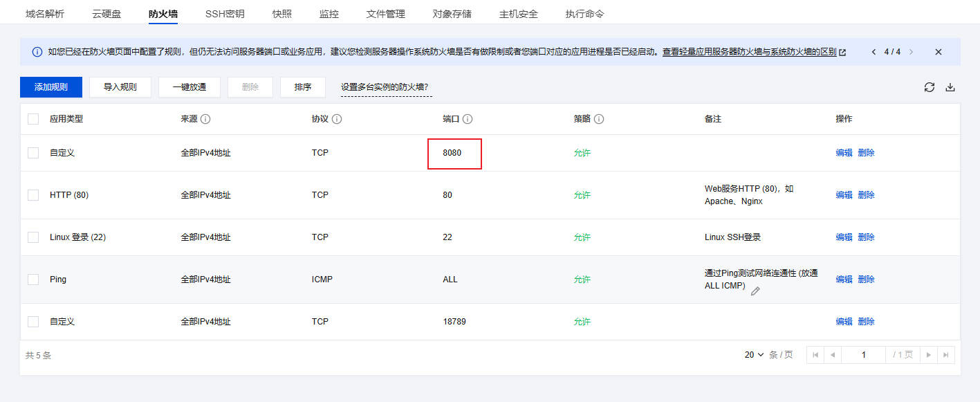Close the blue info notice banner

938,52
